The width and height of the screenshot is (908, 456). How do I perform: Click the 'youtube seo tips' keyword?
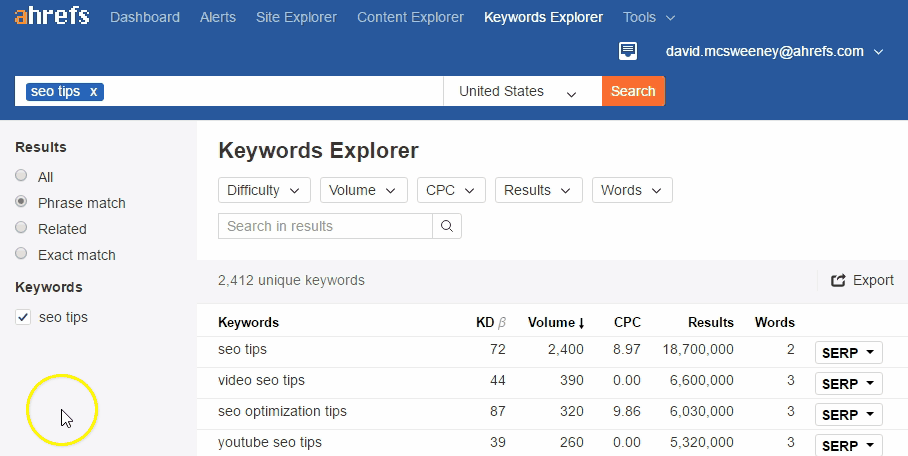click(x=270, y=443)
